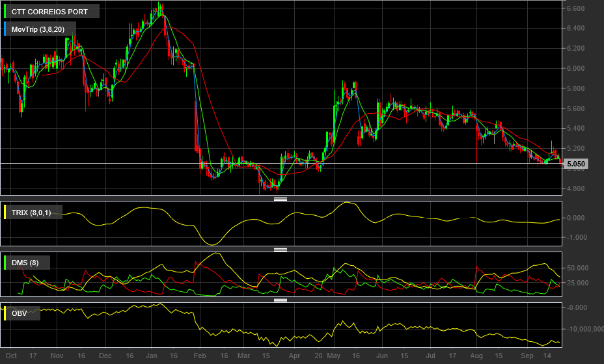Click the 6.600 price axis label
The width and height of the screenshot is (604, 364).
point(575,8)
